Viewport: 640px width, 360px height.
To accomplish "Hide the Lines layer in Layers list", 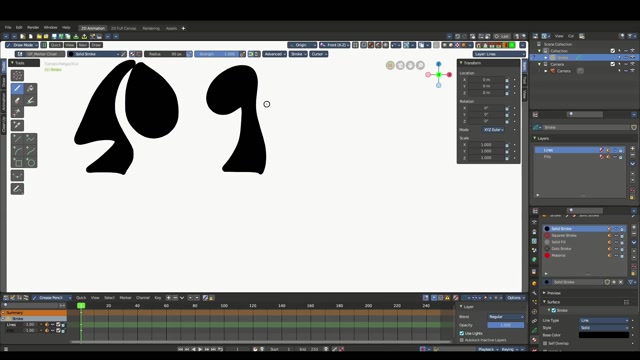I will [615, 150].
